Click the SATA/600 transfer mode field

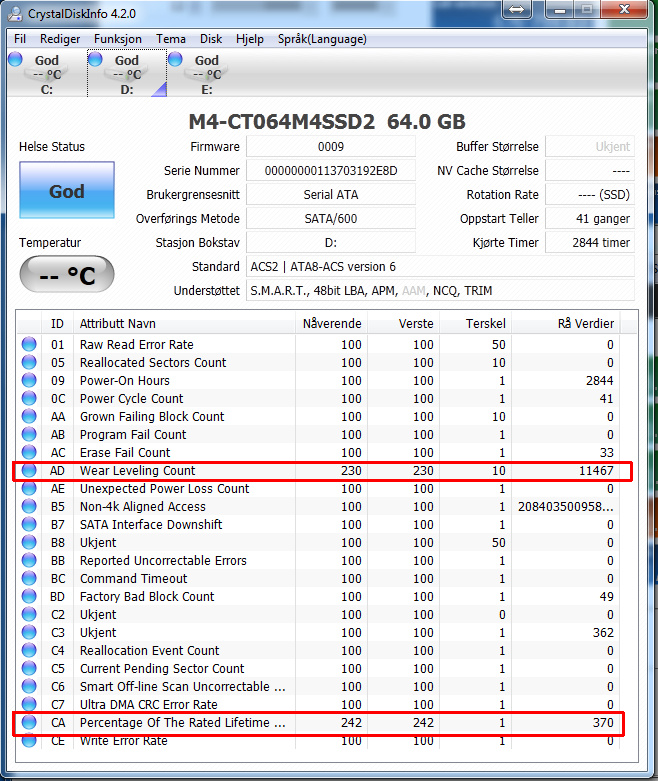tap(331, 219)
